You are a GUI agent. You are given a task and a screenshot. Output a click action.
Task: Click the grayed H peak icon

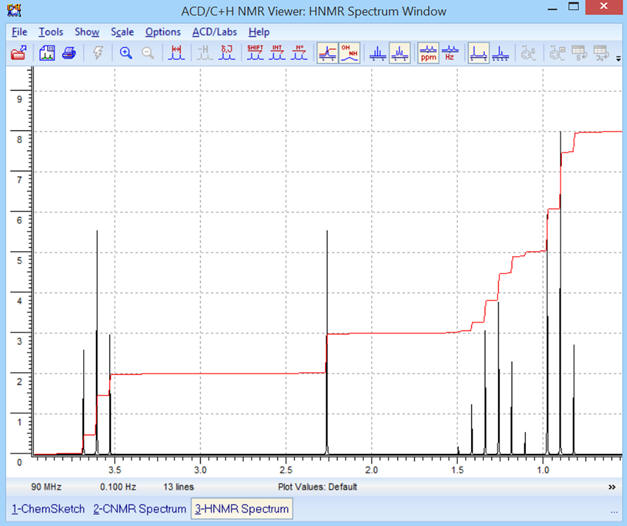[204, 53]
